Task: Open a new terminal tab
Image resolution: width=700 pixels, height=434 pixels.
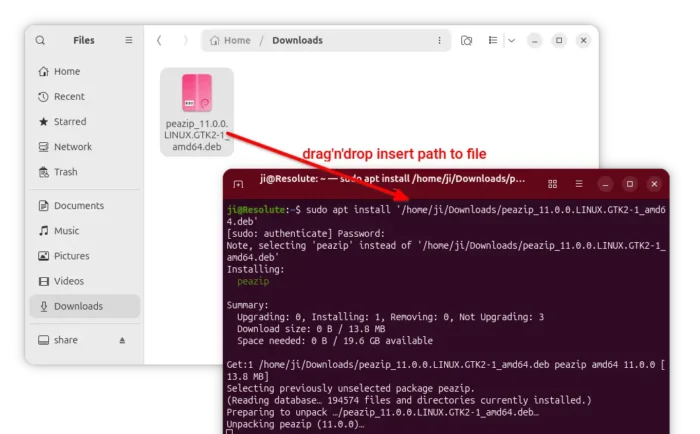Action: tap(238, 184)
